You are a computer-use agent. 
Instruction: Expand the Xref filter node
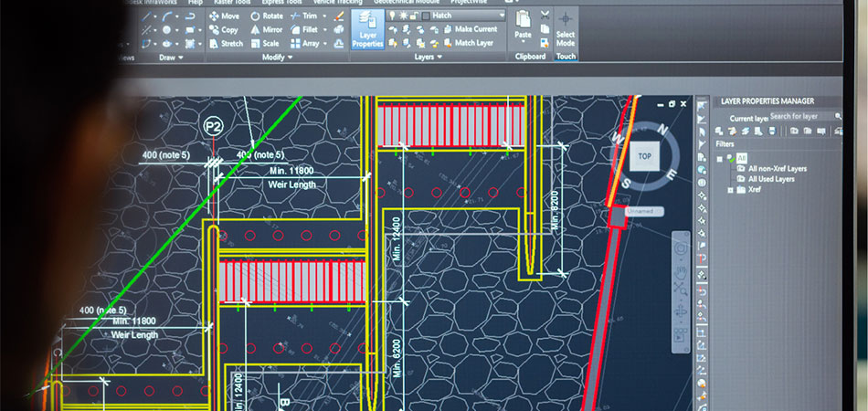pyautogui.click(x=730, y=190)
